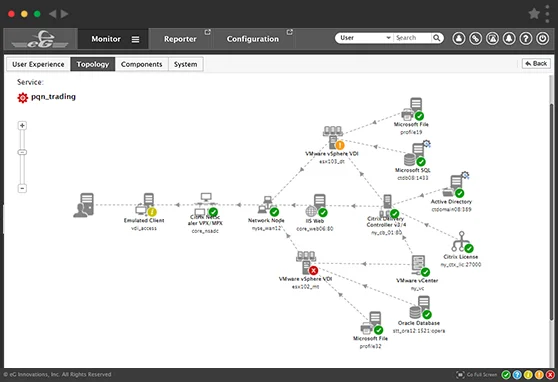Viewport: 558px width, 382px height.
Task: Select the VMware vCenter node
Action: tap(420, 266)
